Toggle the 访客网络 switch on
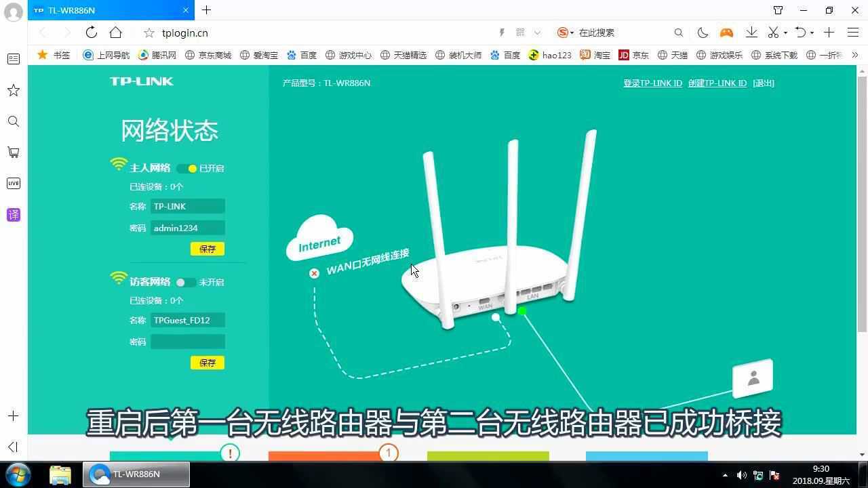Screen dimensions: 868x488 [186, 282]
